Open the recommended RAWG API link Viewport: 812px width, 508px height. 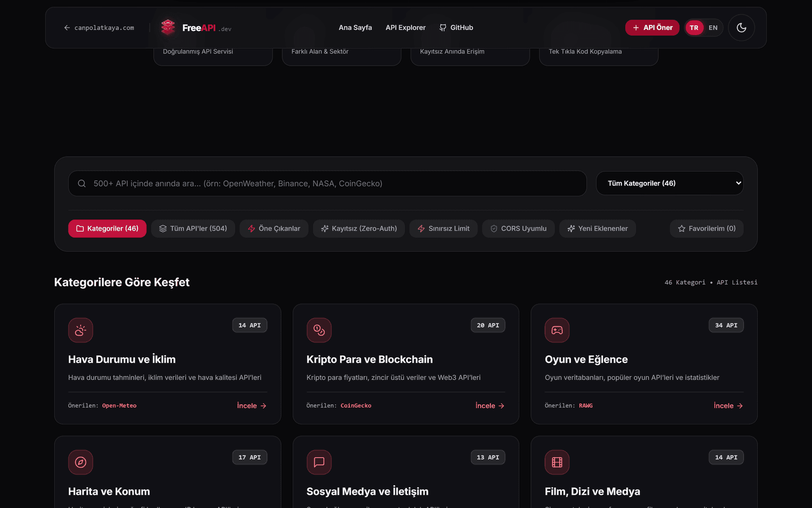click(x=586, y=406)
